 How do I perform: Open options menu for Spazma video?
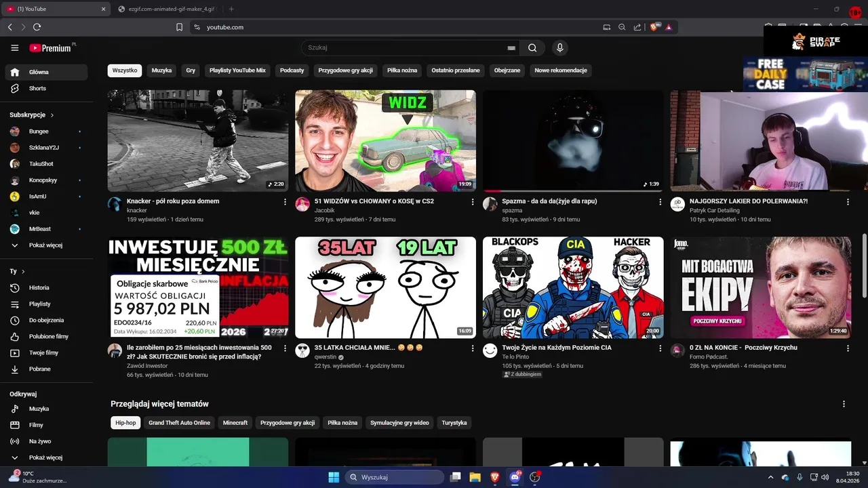pos(660,202)
